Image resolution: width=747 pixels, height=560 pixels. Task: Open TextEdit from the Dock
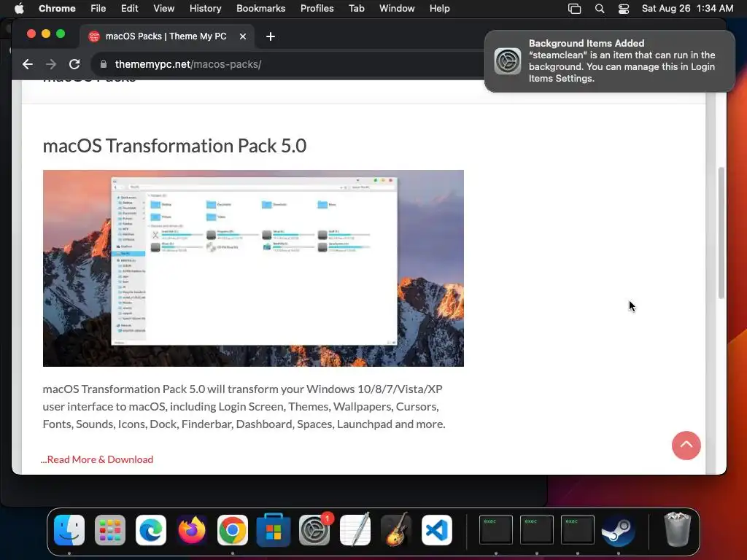click(x=355, y=530)
